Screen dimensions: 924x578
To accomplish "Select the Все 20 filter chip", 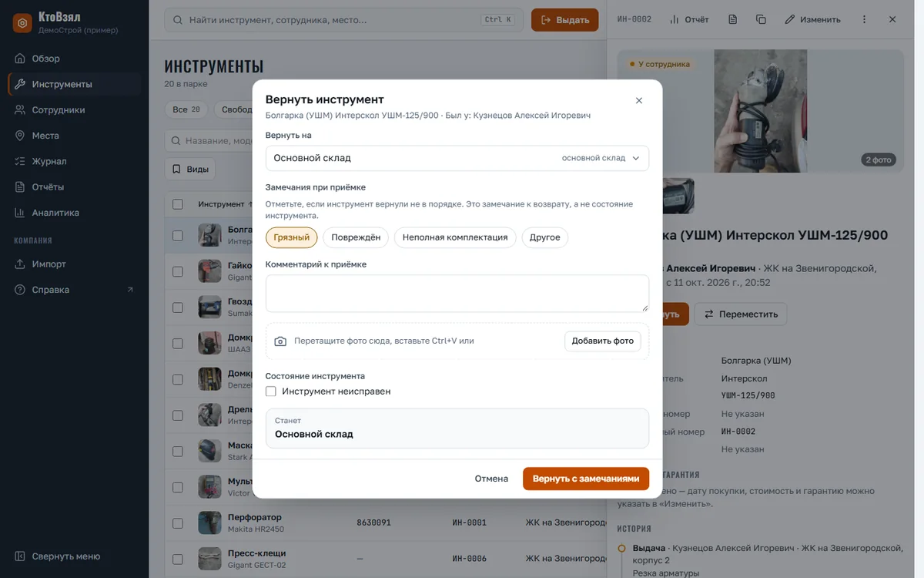I will coord(186,109).
